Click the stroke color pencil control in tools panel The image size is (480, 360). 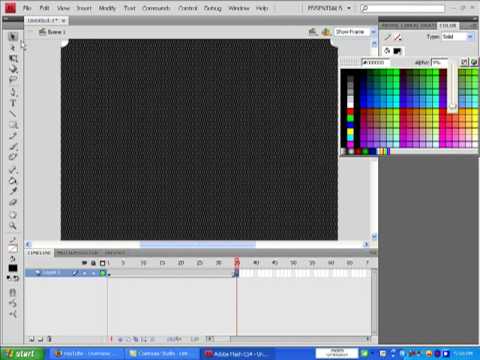click(13, 240)
